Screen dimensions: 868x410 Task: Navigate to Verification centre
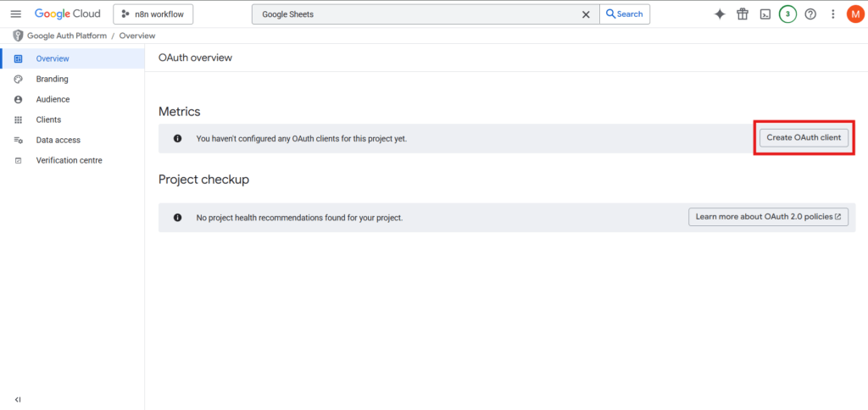point(69,160)
